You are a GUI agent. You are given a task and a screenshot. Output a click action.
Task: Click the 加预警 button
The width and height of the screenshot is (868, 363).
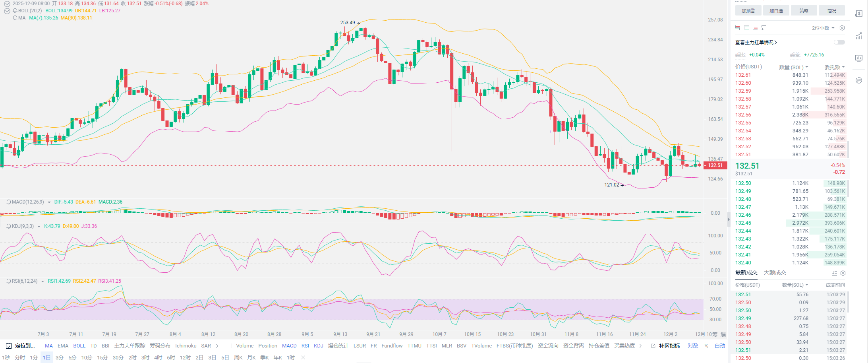pos(748,11)
